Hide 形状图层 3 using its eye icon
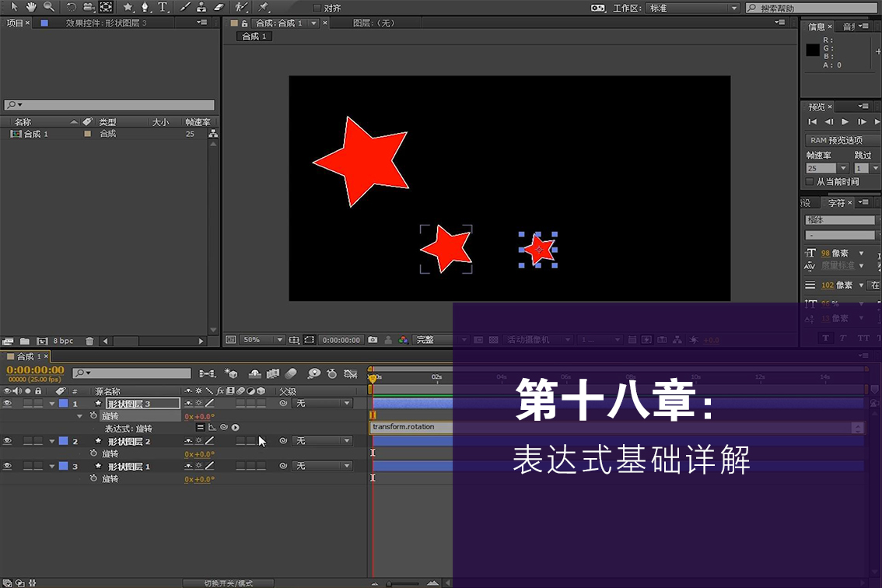 coord(7,404)
